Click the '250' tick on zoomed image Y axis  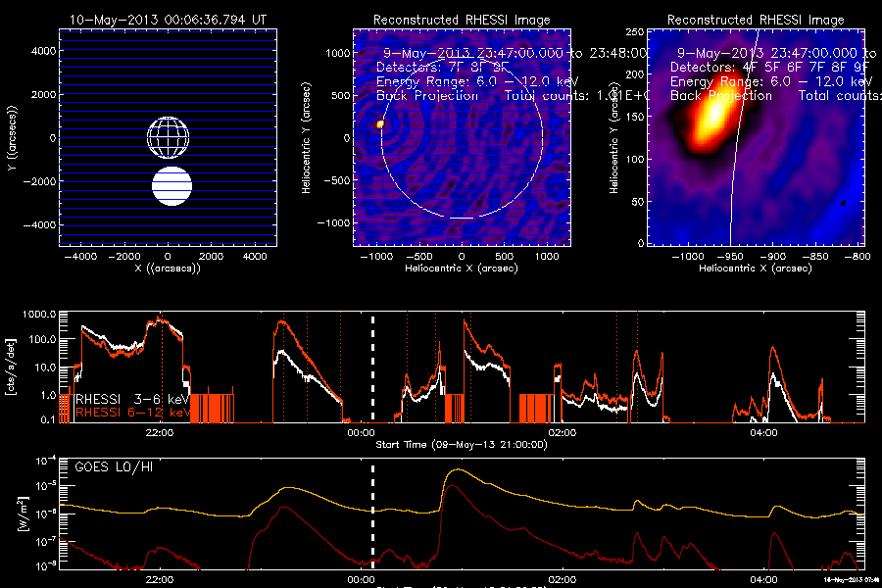click(634, 32)
